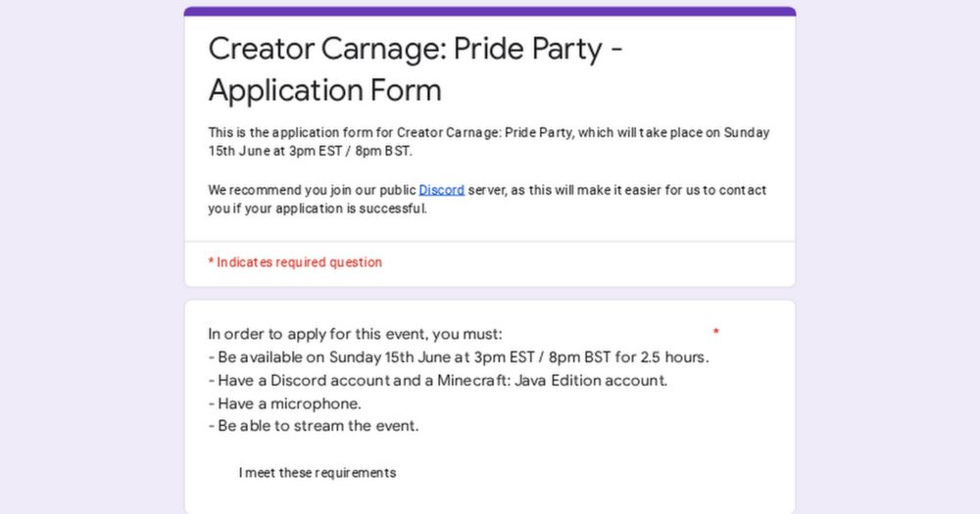Click the '15th June at 3pm EST' description line

310,152
